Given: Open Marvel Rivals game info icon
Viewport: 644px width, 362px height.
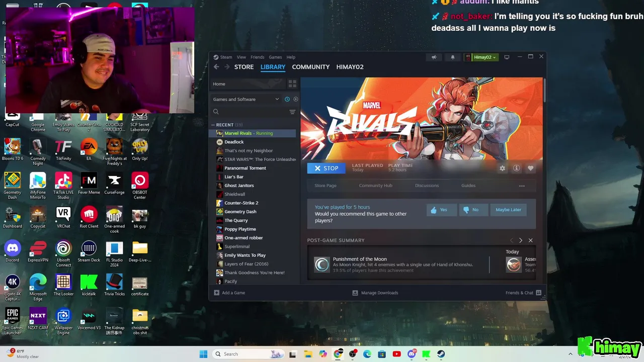Looking at the screenshot, I should click(516, 168).
